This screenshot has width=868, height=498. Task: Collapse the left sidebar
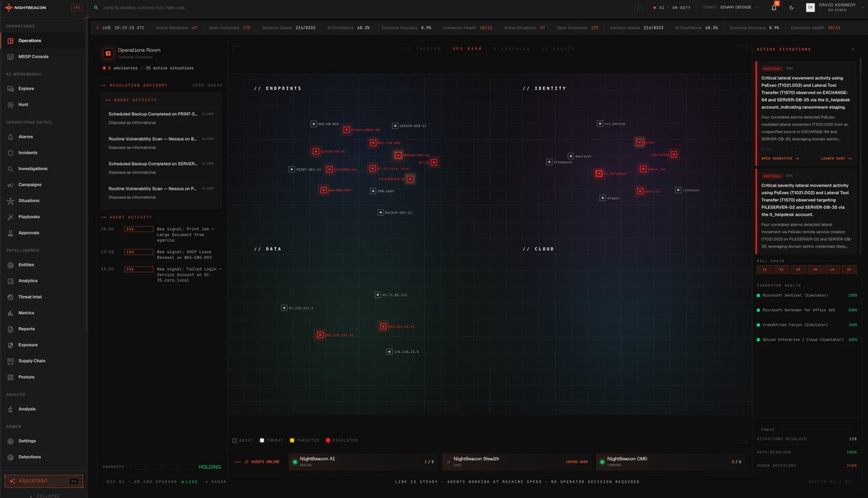43,495
